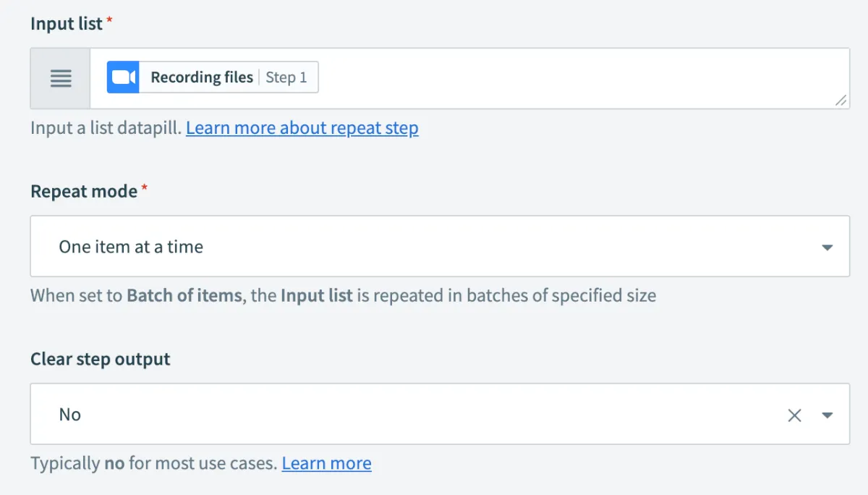Click the Zoom camera icon in the datapill
Screen dimensions: 868x495
click(123, 77)
